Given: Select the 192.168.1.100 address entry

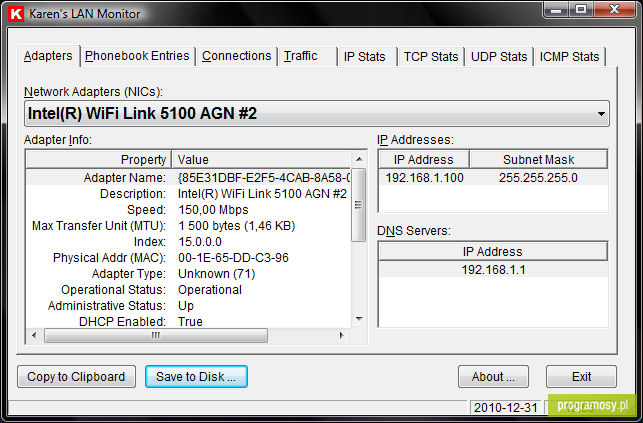Looking at the screenshot, I should pos(424,177).
